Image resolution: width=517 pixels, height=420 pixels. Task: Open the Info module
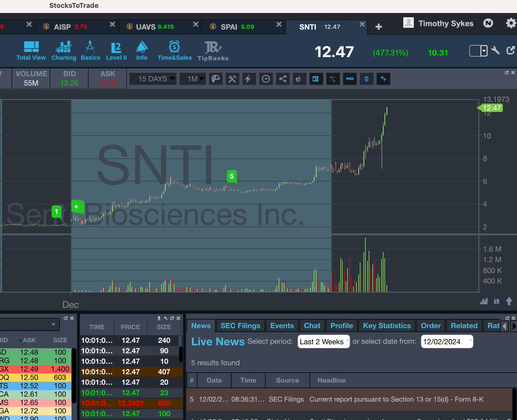point(142,51)
